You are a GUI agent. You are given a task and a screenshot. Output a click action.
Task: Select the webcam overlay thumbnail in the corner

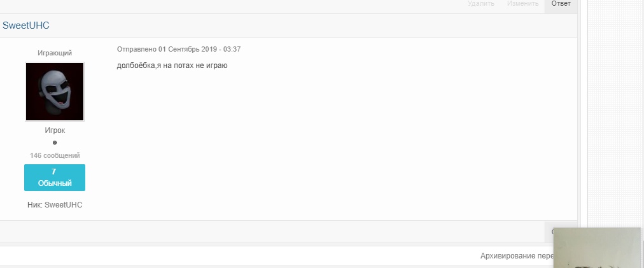pos(597,248)
